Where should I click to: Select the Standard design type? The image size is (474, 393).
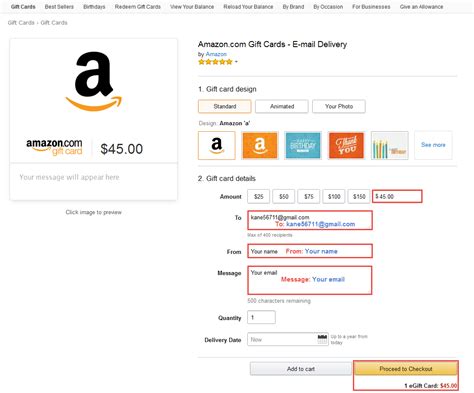[225, 106]
